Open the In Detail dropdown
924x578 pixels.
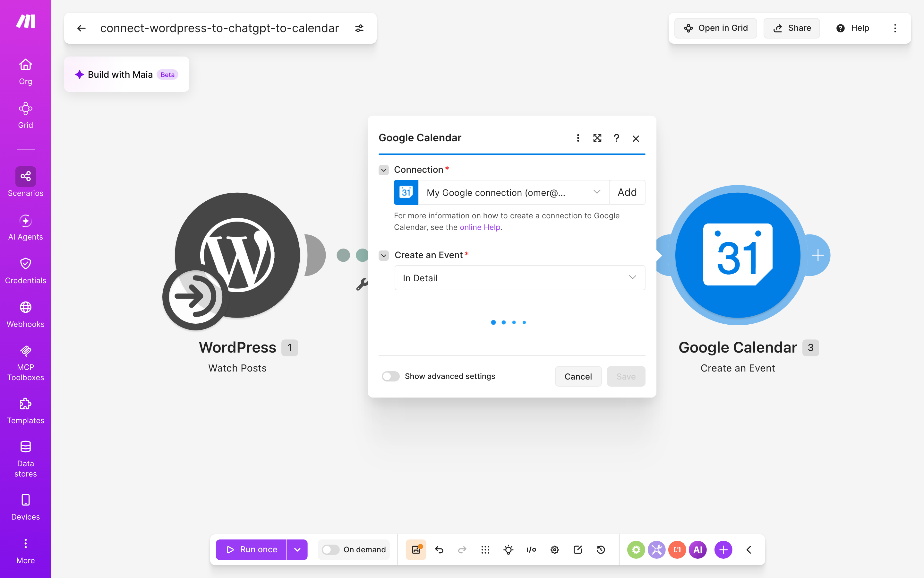pyautogui.click(x=520, y=278)
